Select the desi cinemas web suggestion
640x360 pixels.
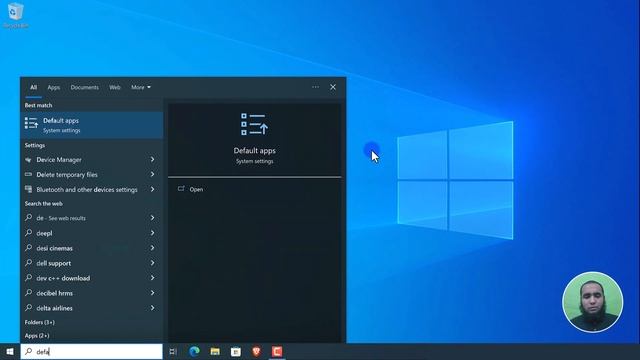pyautogui.click(x=92, y=248)
